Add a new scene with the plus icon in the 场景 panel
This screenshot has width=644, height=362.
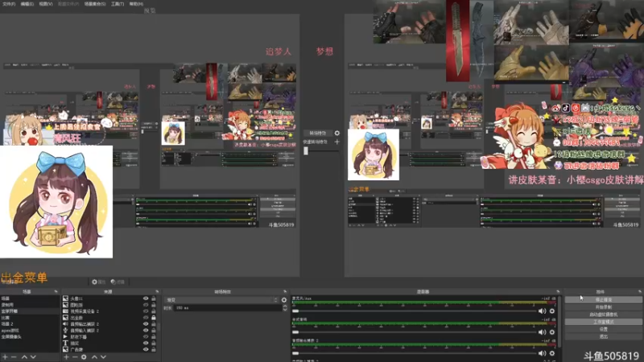tap(5, 357)
